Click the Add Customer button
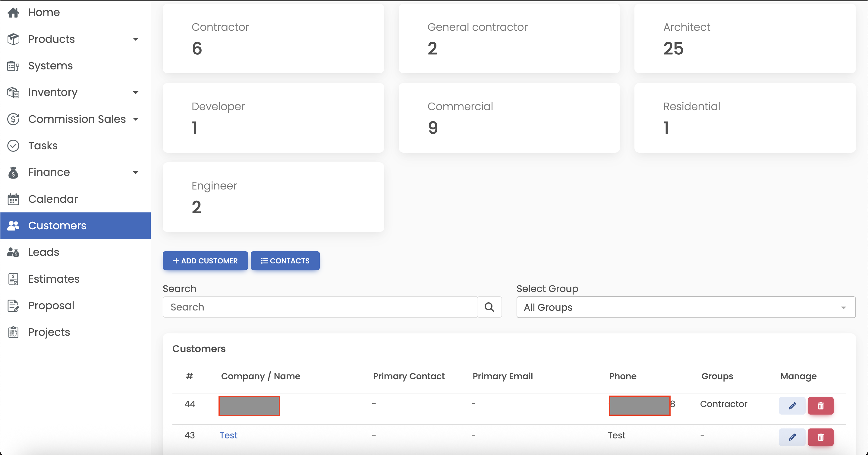868x455 pixels. tap(205, 261)
